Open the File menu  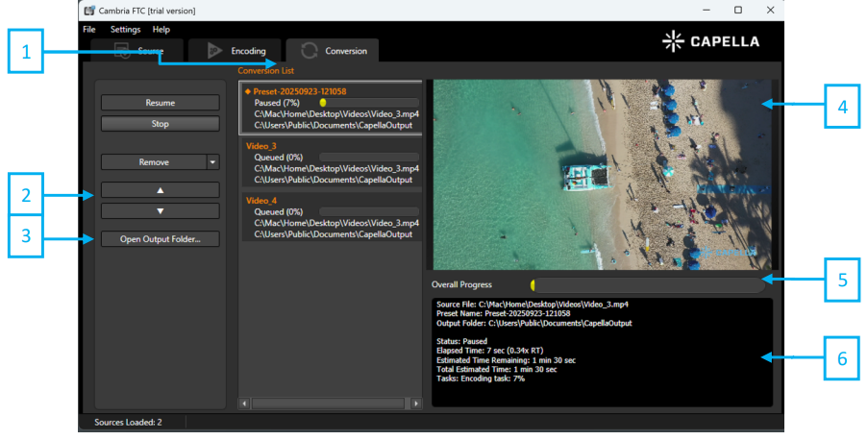[x=89, y=30]
